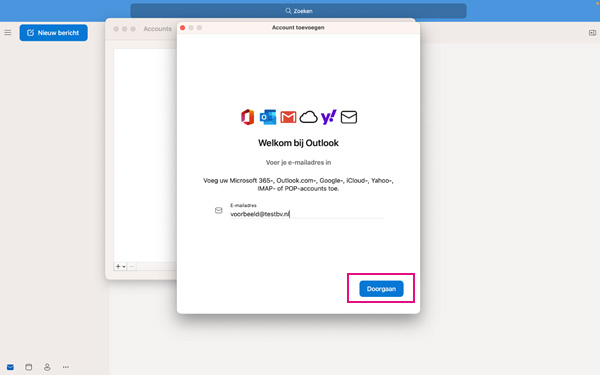This screenshot has height=375, width=600.
Task: Select the Accounts window title
Action: click(158, 29)
